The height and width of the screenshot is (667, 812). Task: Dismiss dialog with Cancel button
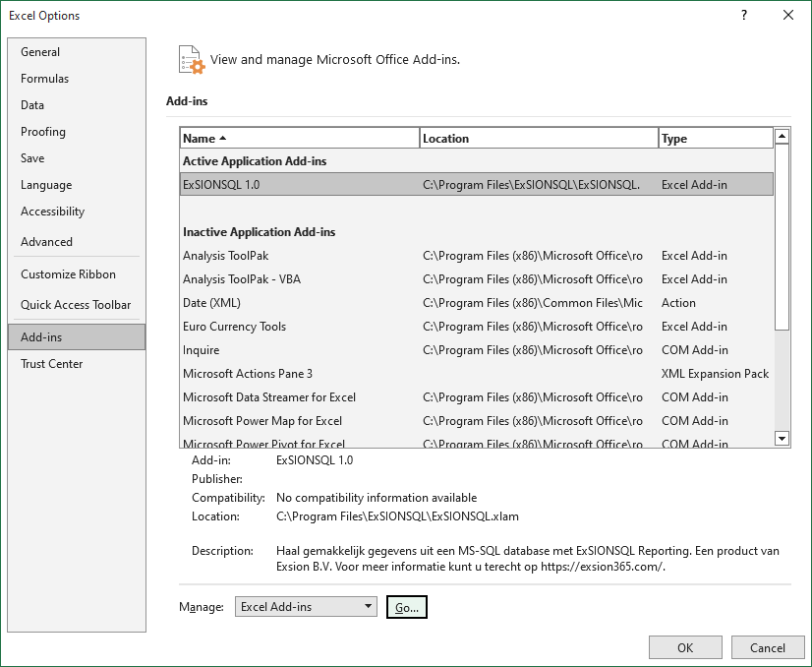[768, 648]
